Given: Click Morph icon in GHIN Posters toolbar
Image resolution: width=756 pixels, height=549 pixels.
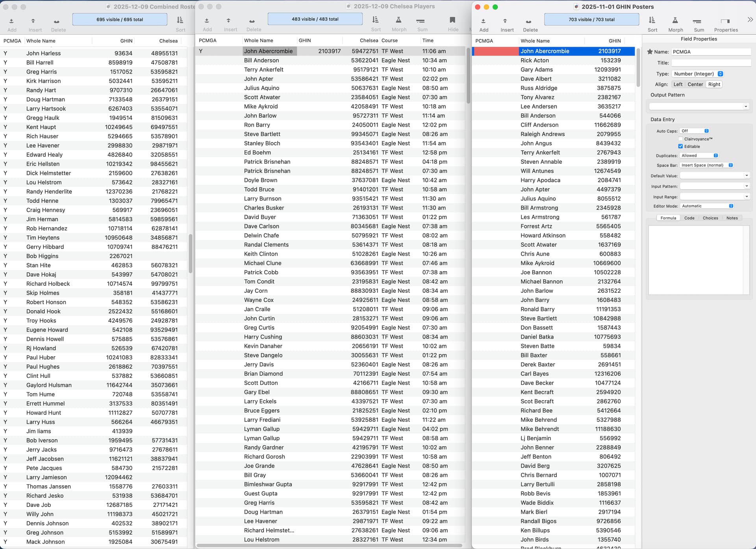Looking at the screenshot, I should 675,21.
